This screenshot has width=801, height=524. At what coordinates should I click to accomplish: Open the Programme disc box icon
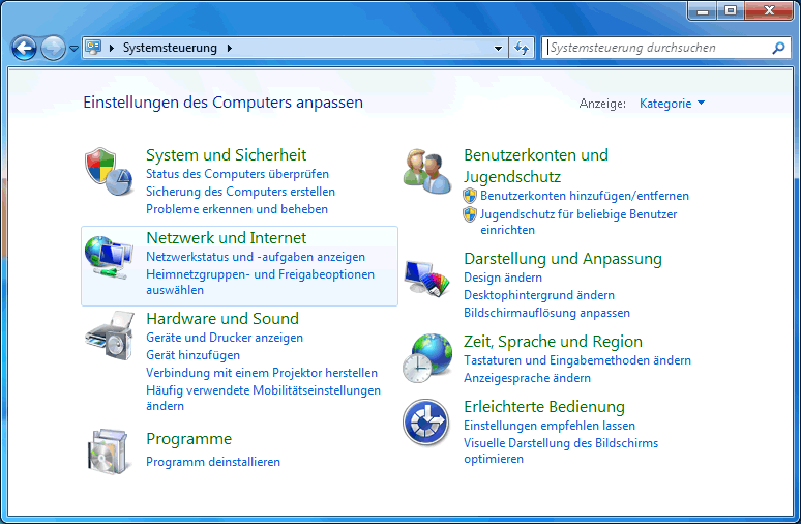click(108, 451)
